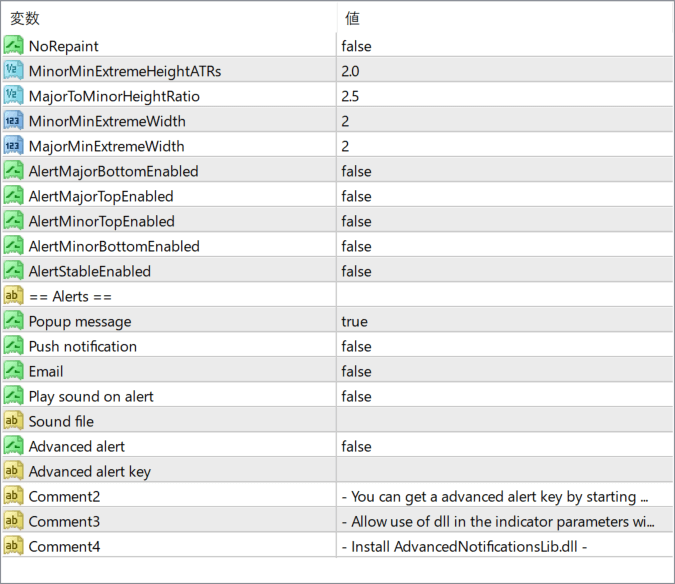Click the Comment4 string icon
This screenshot has width=675, height=584.
point(13,546)
